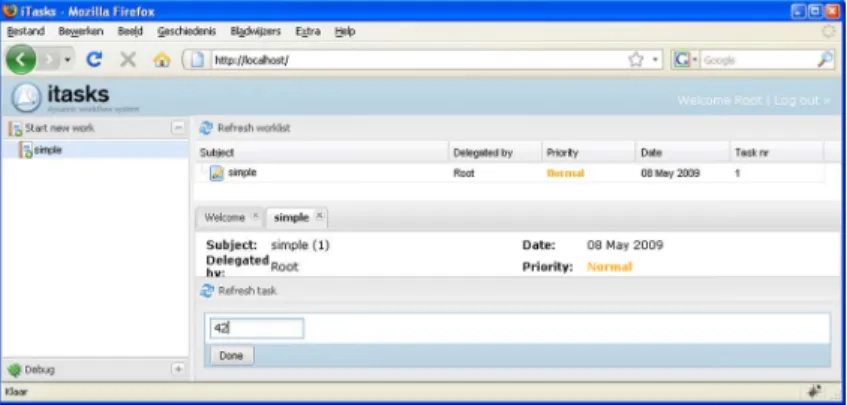Click the page icon in the address bar
This screenshot has height=405, width=847.
tap(198, 60)
